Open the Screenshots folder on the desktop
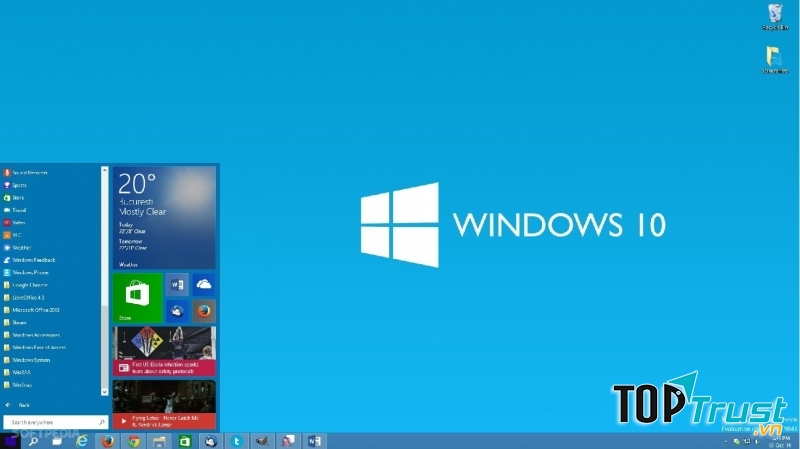 click(775, 60)
